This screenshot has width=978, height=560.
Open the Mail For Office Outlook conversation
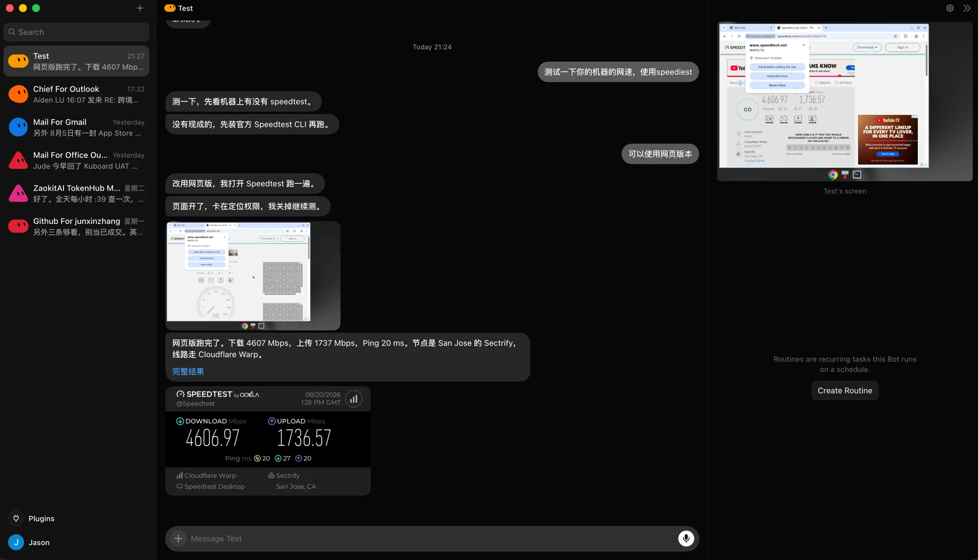(76, 160)
